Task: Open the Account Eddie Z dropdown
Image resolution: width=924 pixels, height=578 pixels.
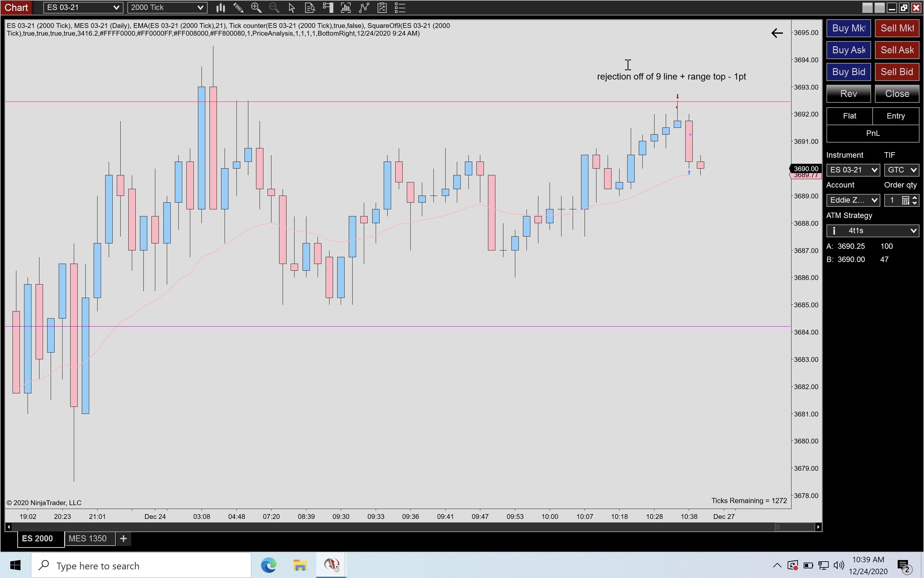Action: [x=853, y=200]
